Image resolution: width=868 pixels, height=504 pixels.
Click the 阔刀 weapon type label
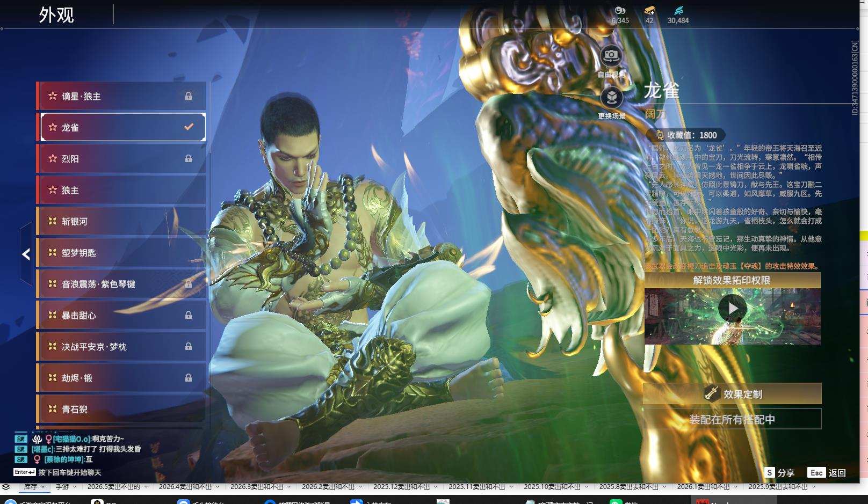655,114
